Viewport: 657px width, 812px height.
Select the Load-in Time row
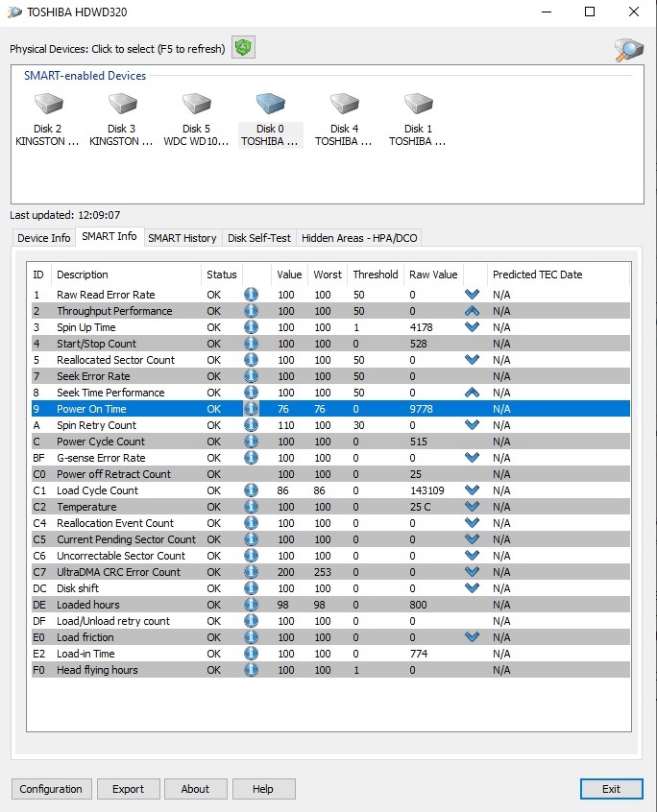tap(330, 654)
